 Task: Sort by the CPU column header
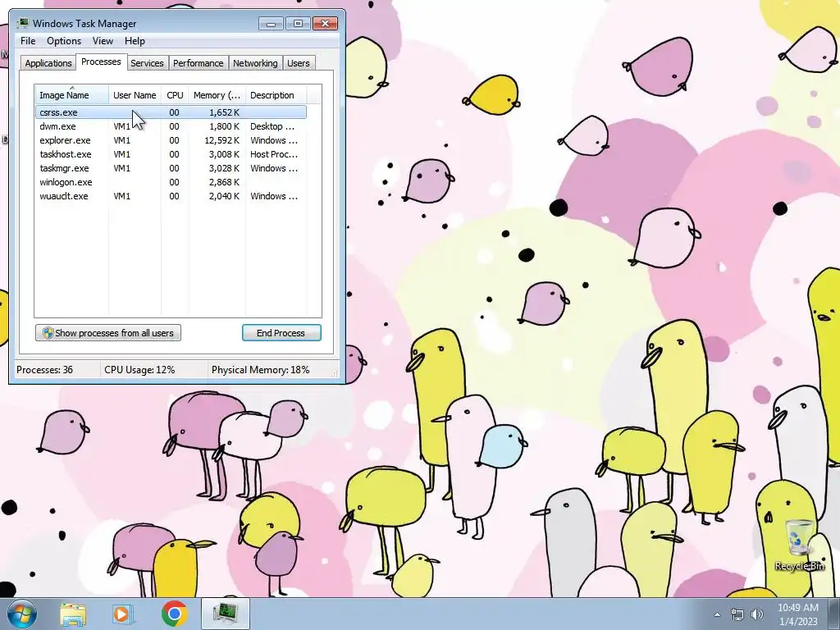[176, 95]
